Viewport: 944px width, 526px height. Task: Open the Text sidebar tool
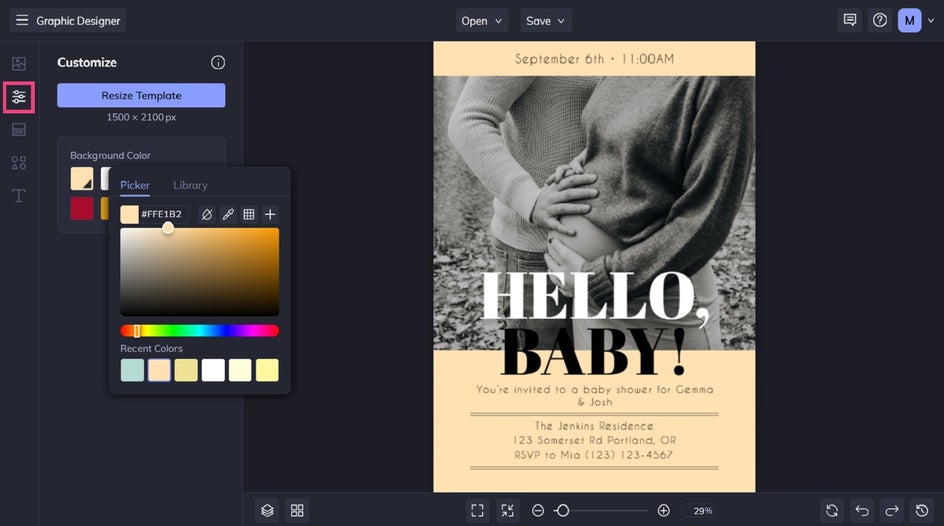click(x=19, y=196)
